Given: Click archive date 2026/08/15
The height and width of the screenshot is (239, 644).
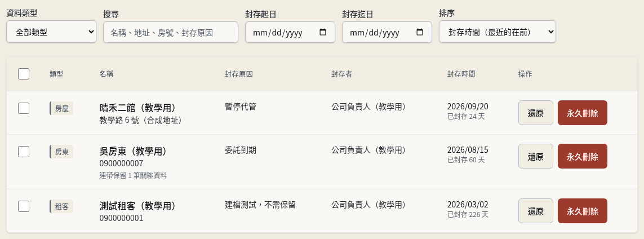Looking at the screenshot, I should 468,150.
